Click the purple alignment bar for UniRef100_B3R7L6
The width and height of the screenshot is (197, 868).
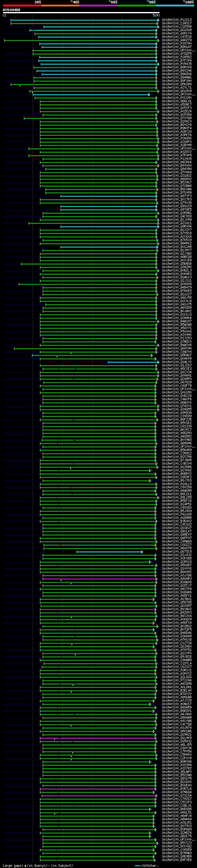(98, 789)
